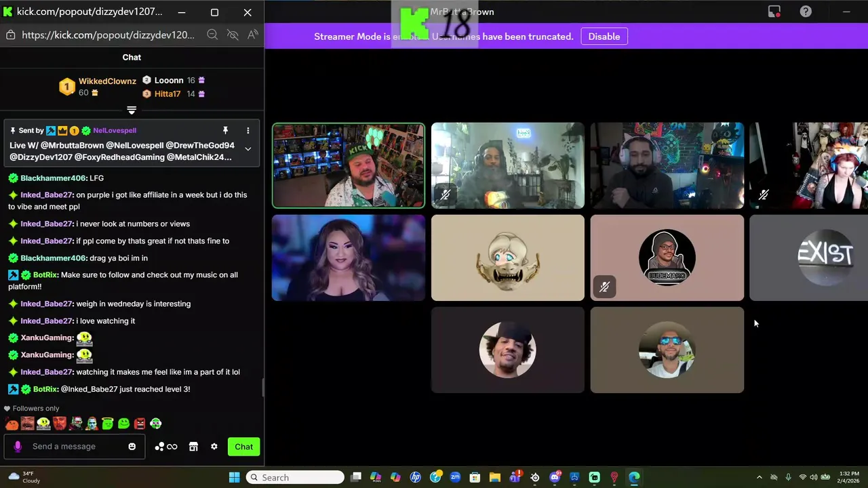Select the mustached man face emote

[28, 424]
